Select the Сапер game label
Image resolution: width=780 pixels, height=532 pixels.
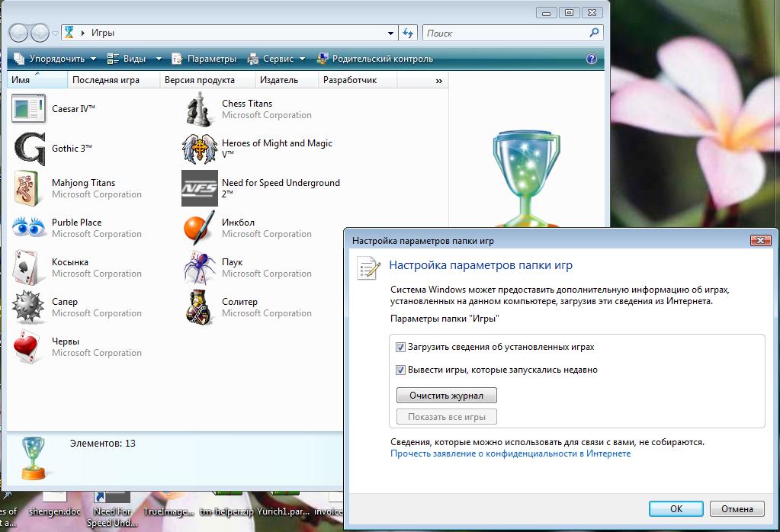(65, 302)
